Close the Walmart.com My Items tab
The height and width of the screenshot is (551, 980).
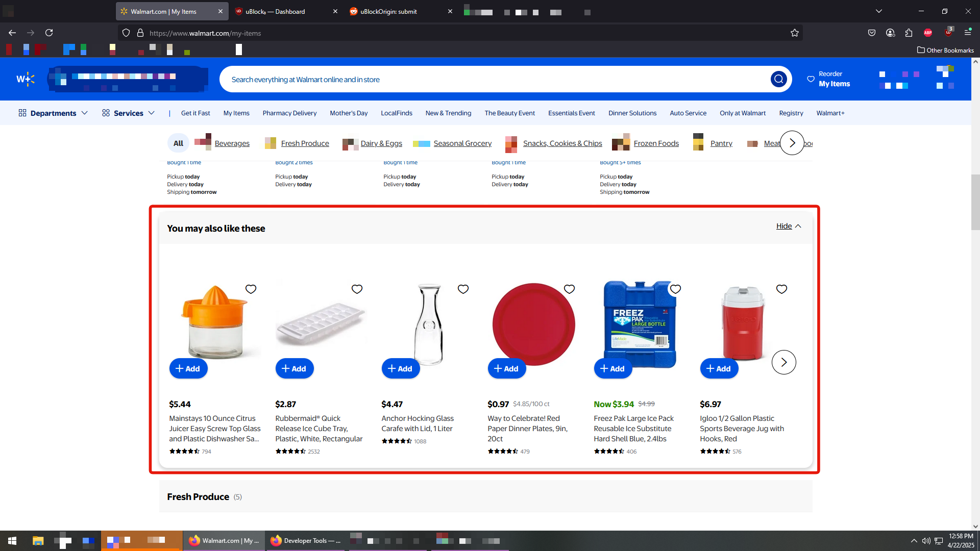coord(220,11)
